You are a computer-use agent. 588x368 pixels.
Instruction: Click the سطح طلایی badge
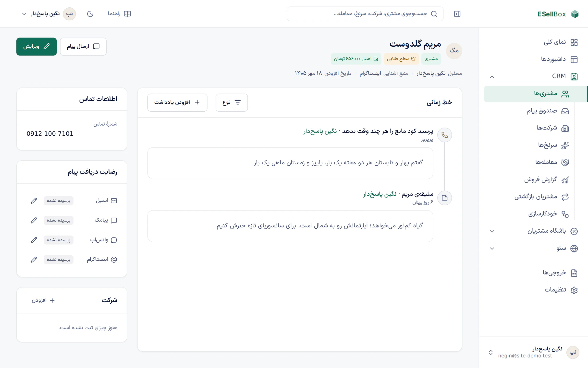point(401,59)
